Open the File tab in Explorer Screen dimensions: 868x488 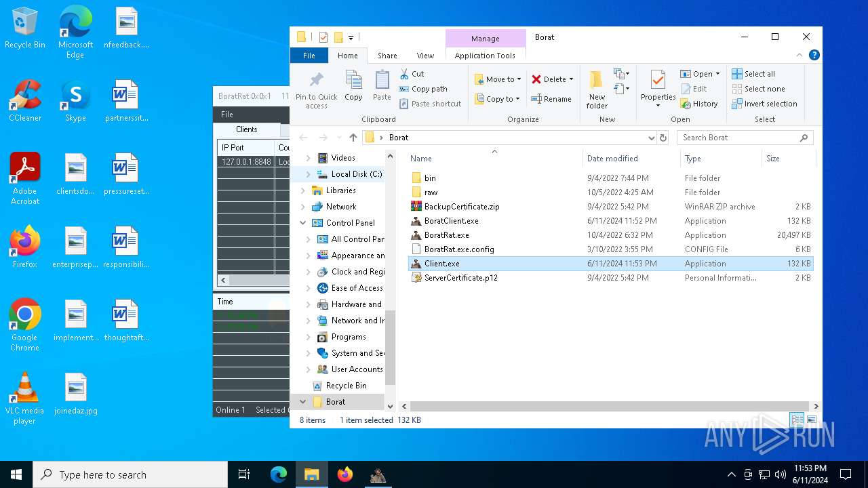pyautogui.click(x=309, y=56)
